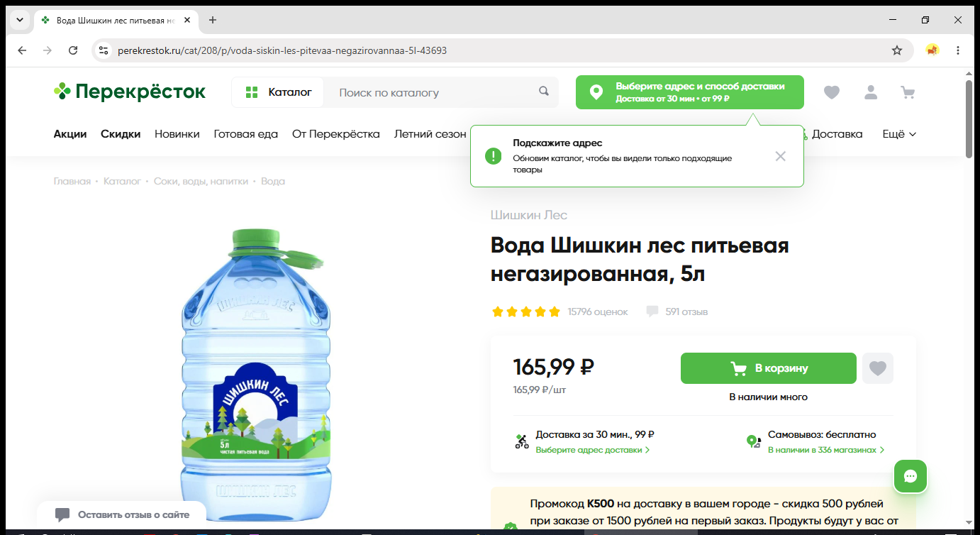980x535 pixels.
Task: Click the courier delivery icon
Action: (522, 441)
